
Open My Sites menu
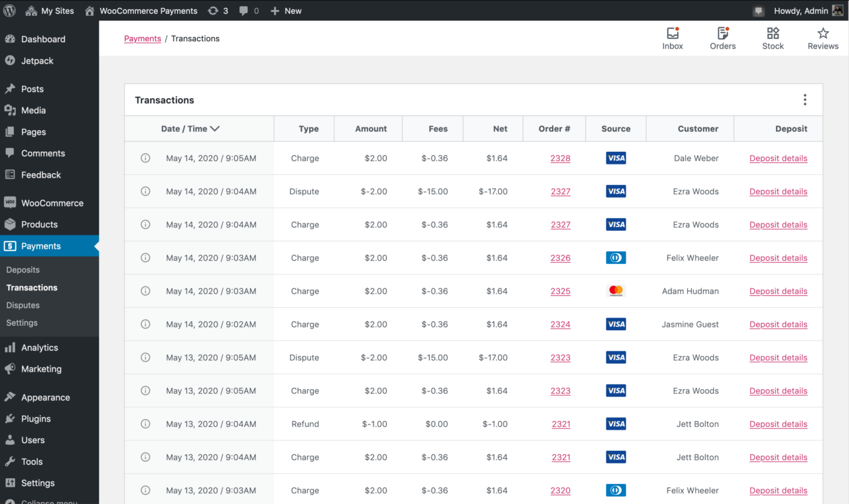tap(50, 11)
